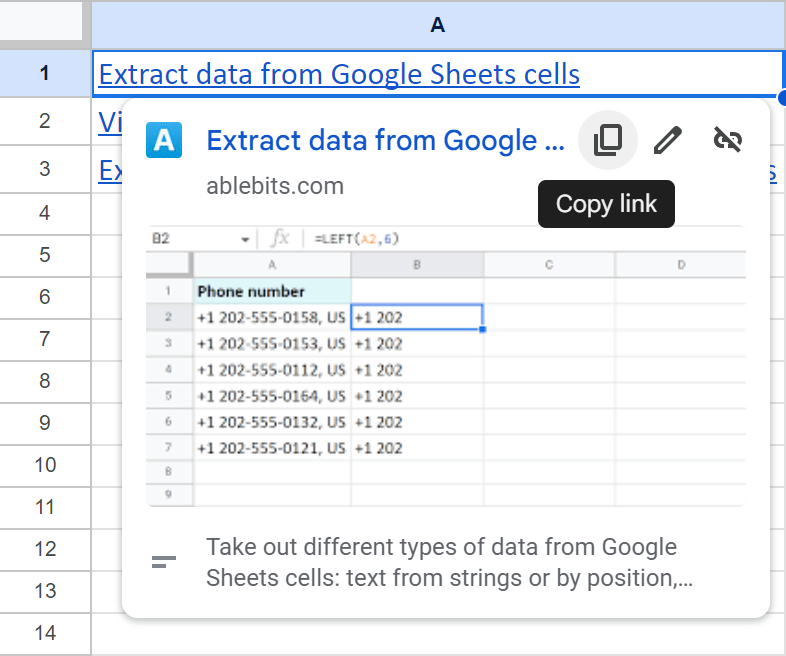Select row 3 header
Screen dimensions: 786x656
point(44,169)
